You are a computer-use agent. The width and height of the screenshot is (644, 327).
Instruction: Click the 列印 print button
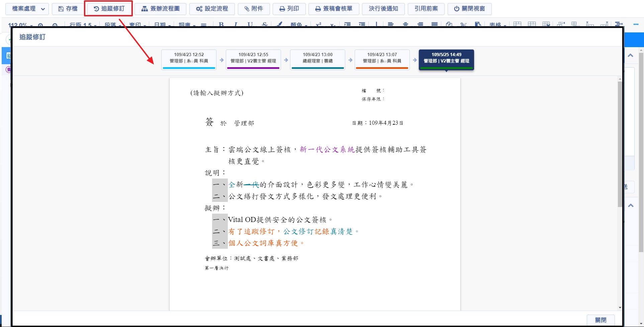tap(289, 9)
